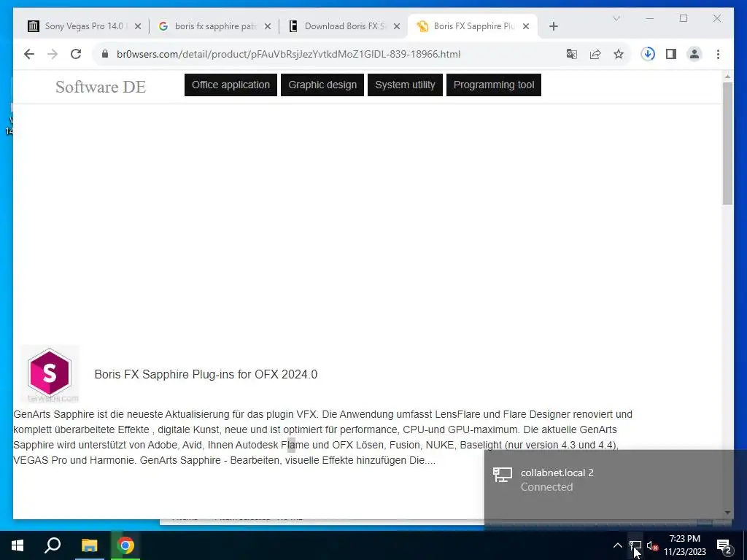
Task: Open the Chrome three-dot menu
Action: coord(718,54)
